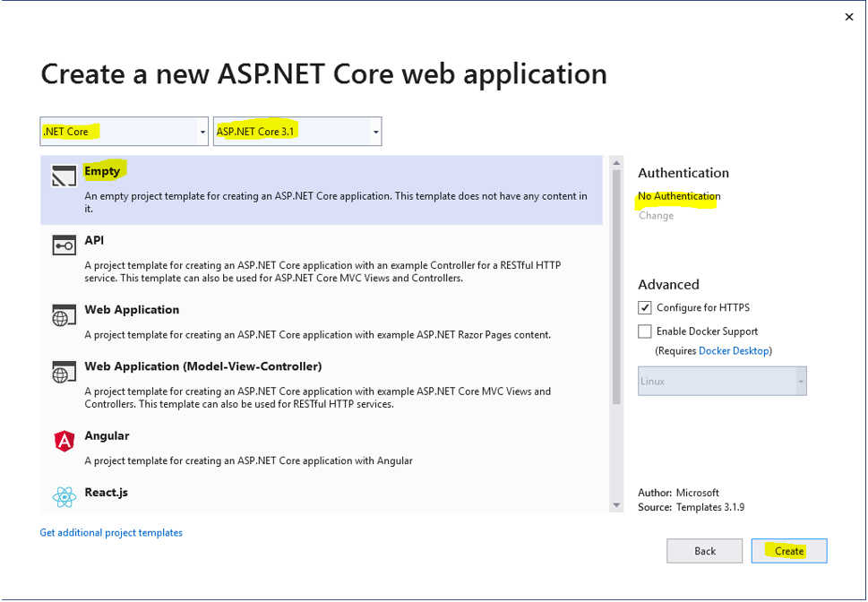Click Change under Authentication
868x602 pixels.
pyautogui.click(x=656, y=215)
